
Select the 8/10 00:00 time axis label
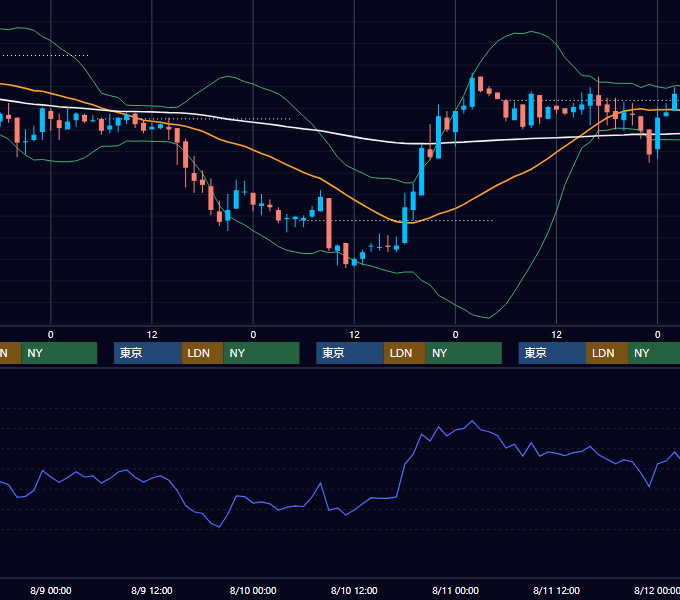click(x=253, y=590)
